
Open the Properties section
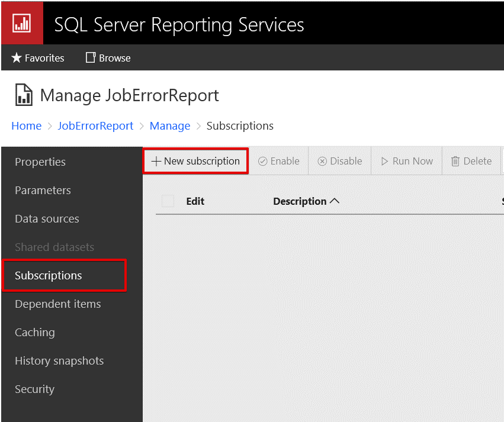tap(40, 162)
